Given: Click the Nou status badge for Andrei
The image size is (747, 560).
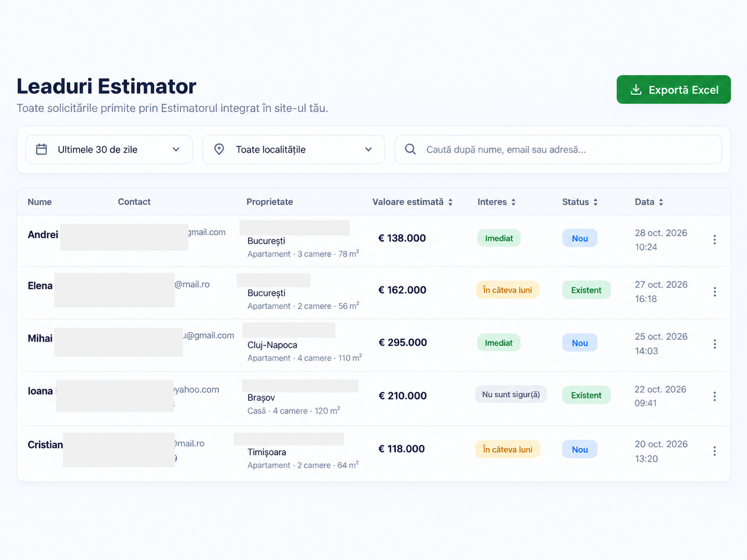Looking at the screenshot, I should pyautogui.click(x=580, y=238).
